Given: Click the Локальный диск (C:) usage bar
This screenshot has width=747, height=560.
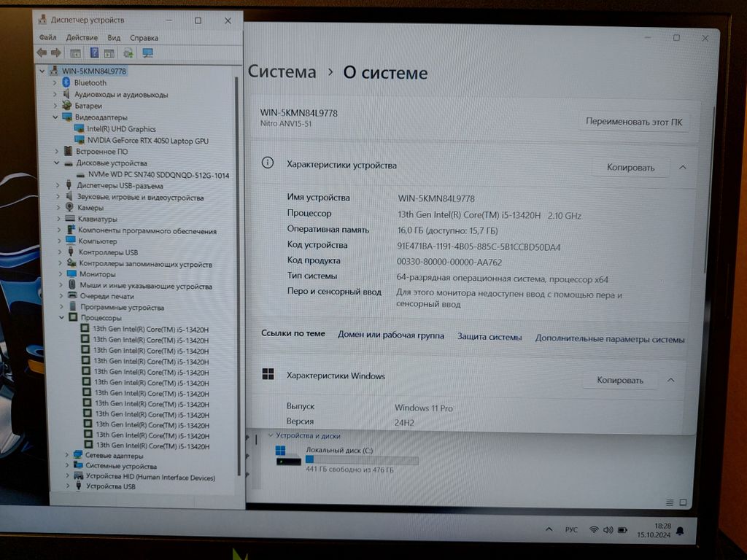Looking at the screenshot, I should pyautogui.click(x=362, y=460).
